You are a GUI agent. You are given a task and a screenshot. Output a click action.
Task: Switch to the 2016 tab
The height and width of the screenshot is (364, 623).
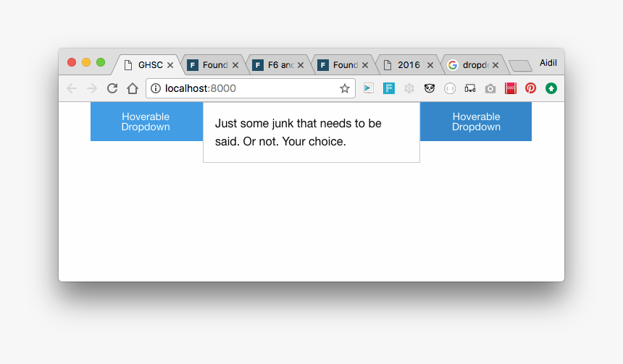click(x=409, y=65)
